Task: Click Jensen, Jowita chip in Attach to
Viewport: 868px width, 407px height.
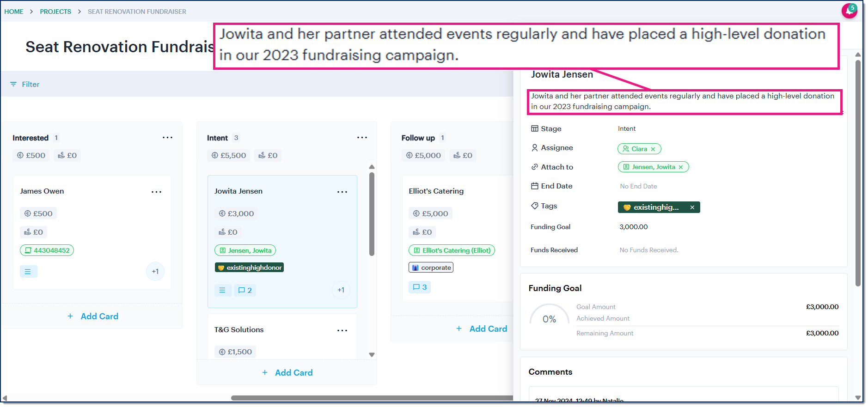Action: 653,167
